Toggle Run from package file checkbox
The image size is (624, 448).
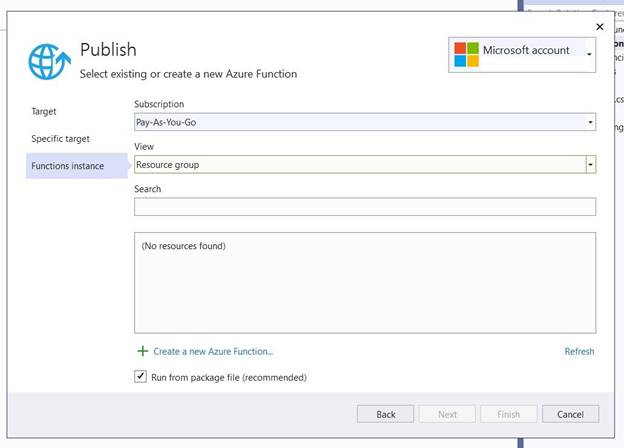(x=140, y=376)
